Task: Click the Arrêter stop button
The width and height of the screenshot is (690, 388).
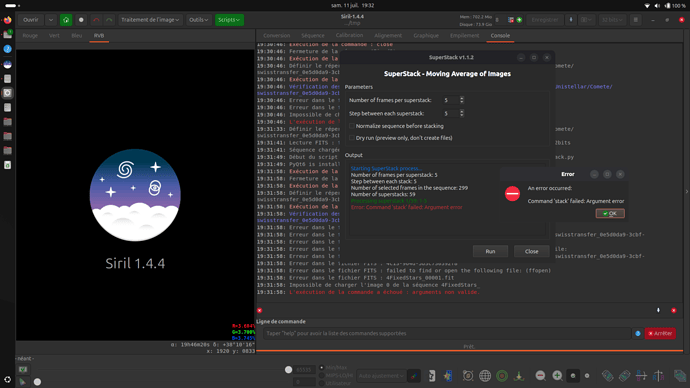Action: (660, 333)
